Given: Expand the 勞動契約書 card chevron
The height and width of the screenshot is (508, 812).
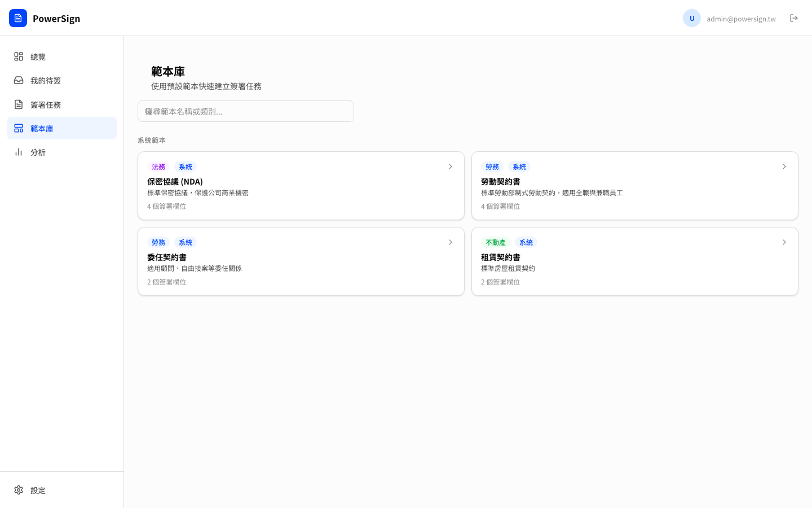Looking at the screenshot, I should [x=784, y=167].
